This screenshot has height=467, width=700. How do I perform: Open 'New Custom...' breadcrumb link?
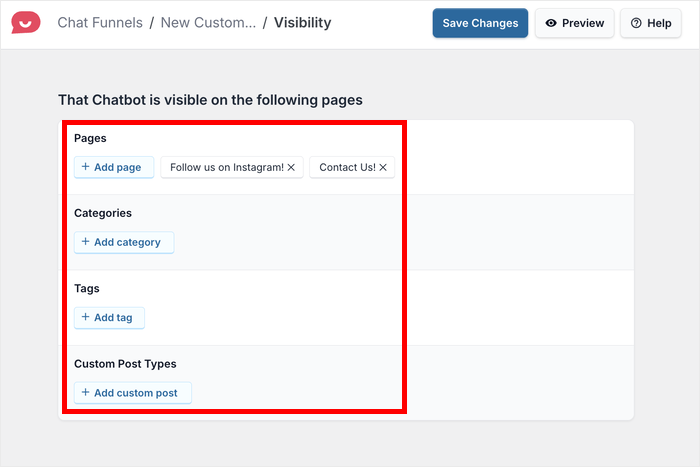click(x=210, y=22)
